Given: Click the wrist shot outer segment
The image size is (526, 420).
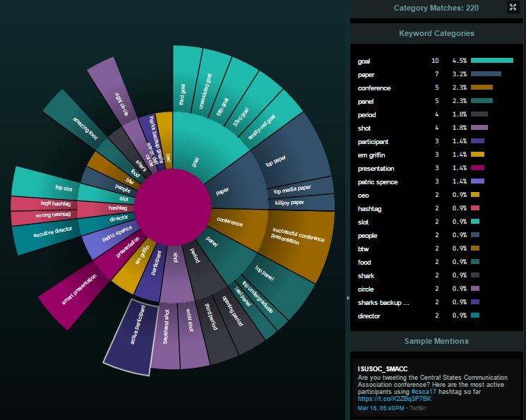Looking at the screenshot, I should pyautogui.click(x=193, y=335).
